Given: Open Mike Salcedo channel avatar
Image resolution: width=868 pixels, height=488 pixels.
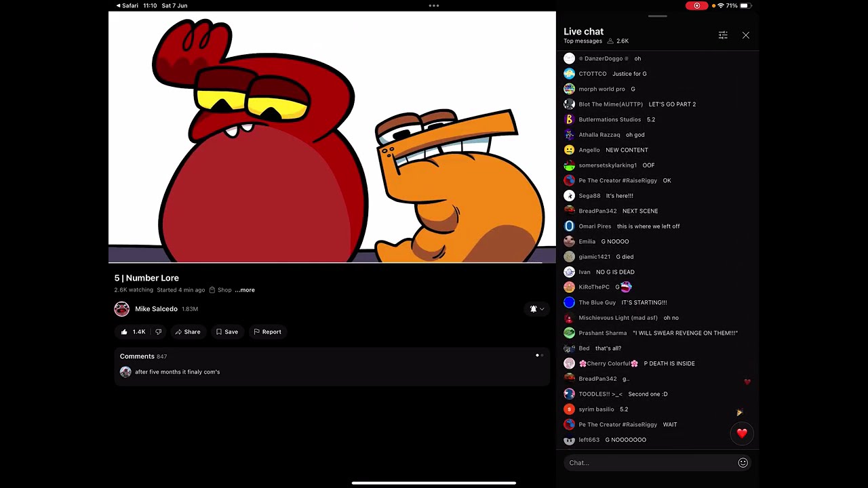Looking at the screenshot, I should pos(122,309).
